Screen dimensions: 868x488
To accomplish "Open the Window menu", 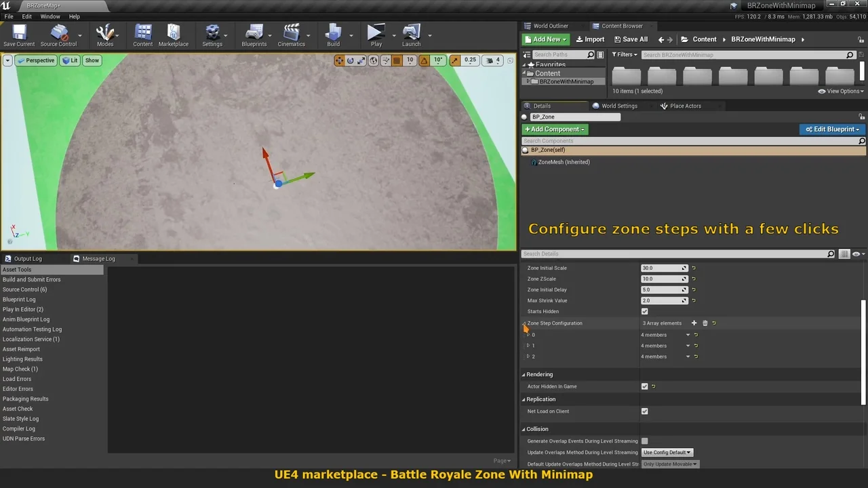I will 50,16.
